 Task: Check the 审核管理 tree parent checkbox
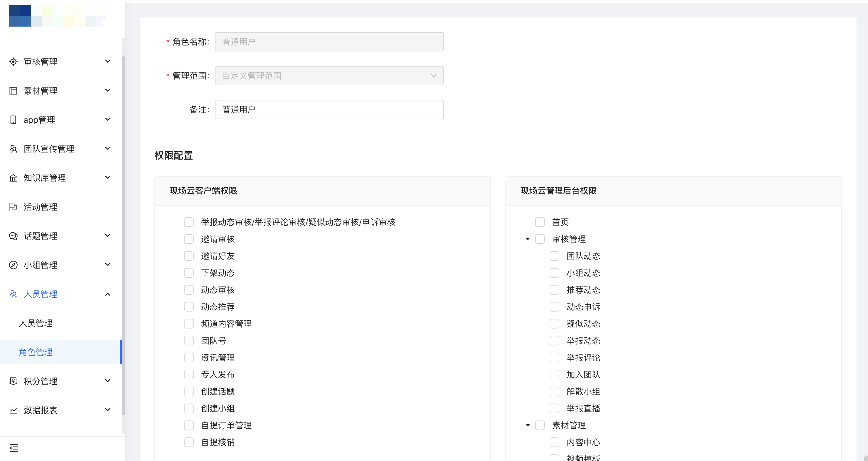(540, 239)
